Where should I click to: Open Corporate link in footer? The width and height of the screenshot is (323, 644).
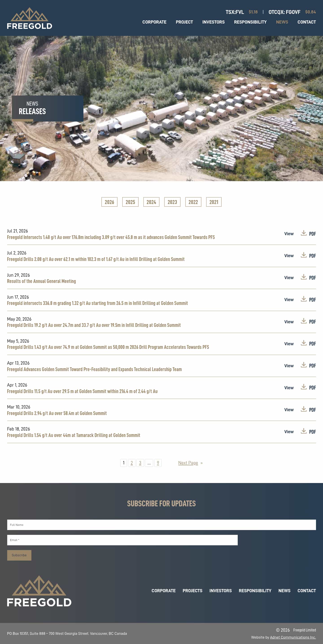(164, 590)
